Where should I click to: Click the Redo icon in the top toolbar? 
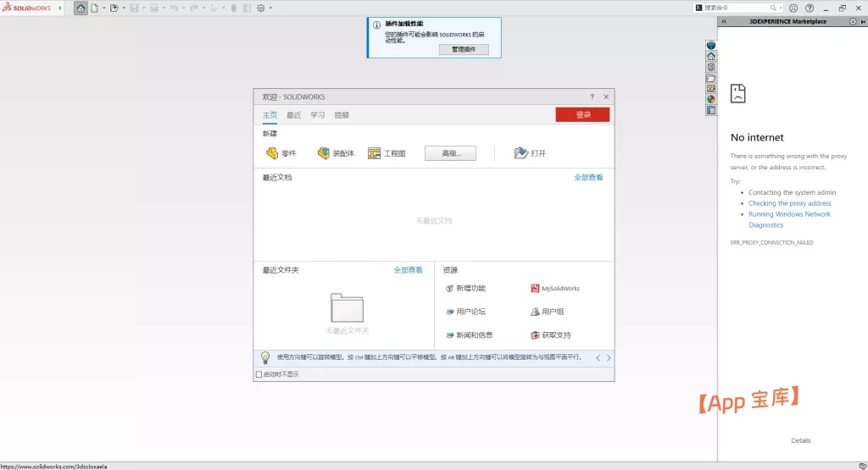pos(194,8)
